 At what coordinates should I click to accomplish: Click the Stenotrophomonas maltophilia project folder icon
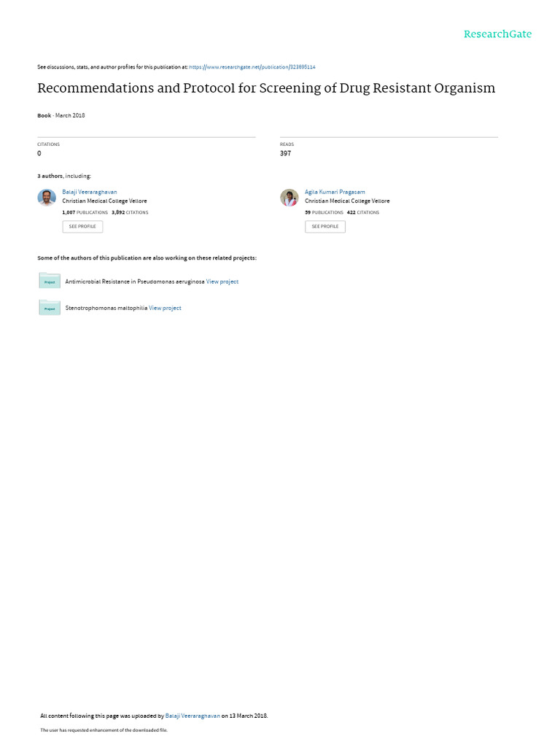pyautogui.click(x=50, y=307)
